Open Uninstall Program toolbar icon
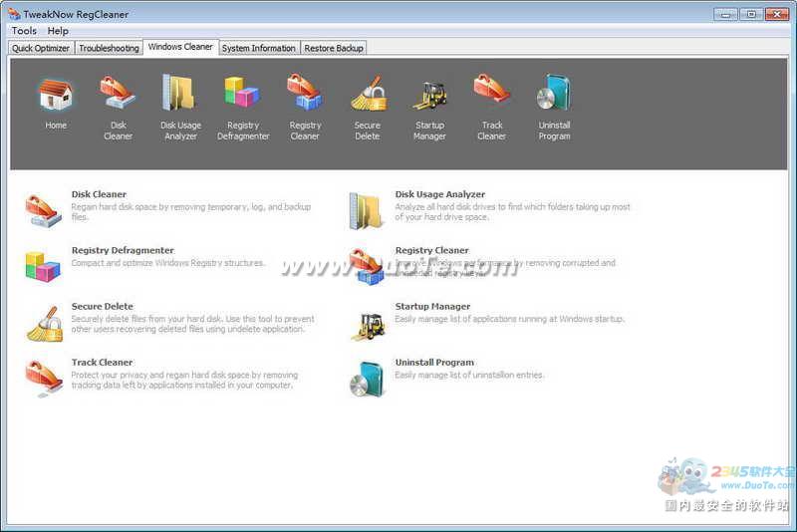 [554, 93]
